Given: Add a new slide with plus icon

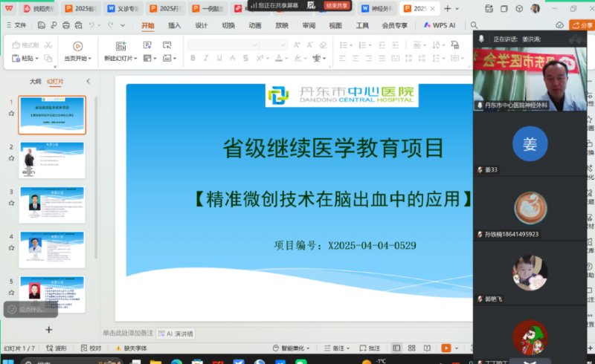Looking at the screenshot, I should (49, 329).
